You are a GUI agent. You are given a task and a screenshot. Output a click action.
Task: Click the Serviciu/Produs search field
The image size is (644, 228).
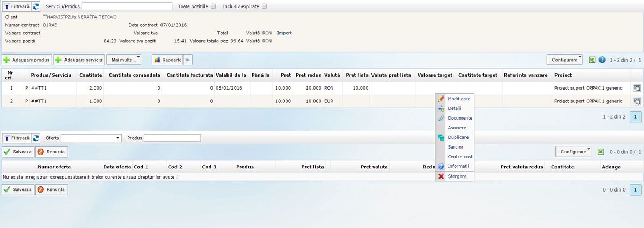127,6
